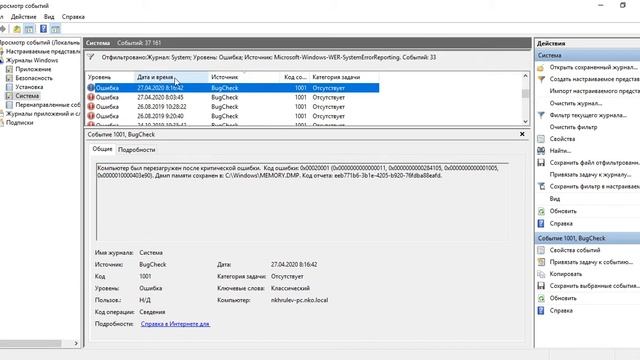Select error event dated 26.08.2019 9:20:40
The image size is (640, 360).
[x=232, y=116]
